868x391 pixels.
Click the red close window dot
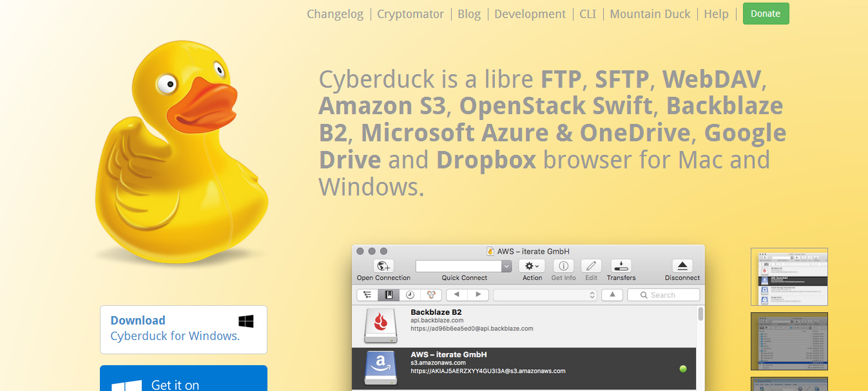click(361, 251)
